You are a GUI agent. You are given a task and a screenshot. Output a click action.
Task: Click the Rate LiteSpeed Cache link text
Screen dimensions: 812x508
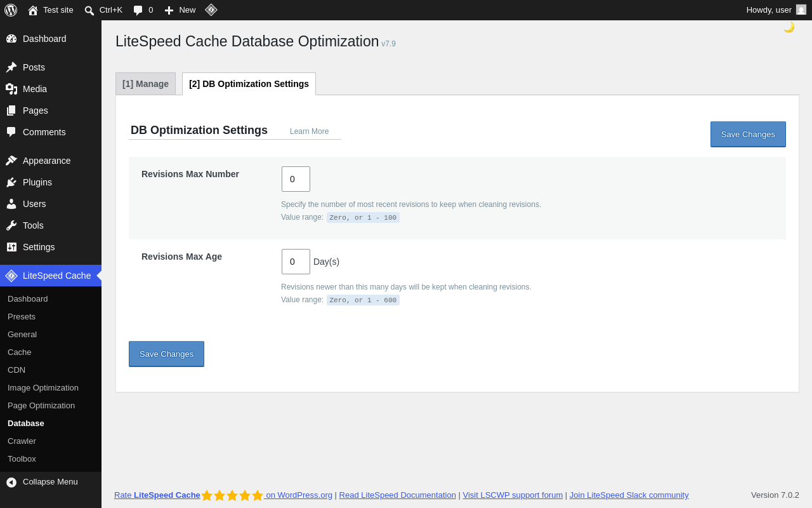(157, 495)
